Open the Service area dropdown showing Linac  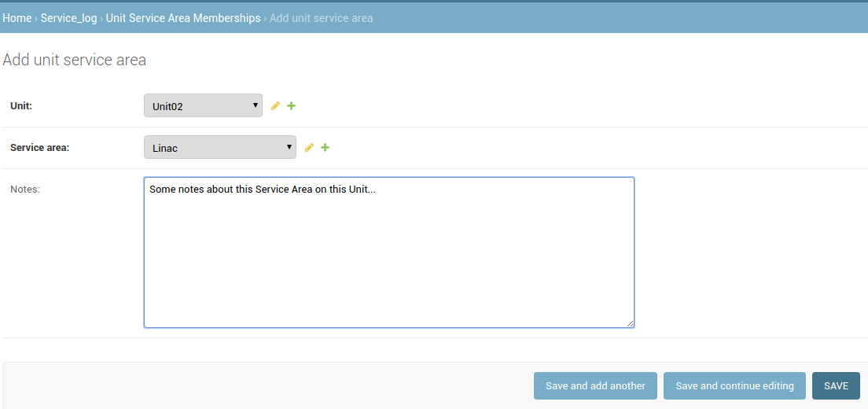[220, 147]
